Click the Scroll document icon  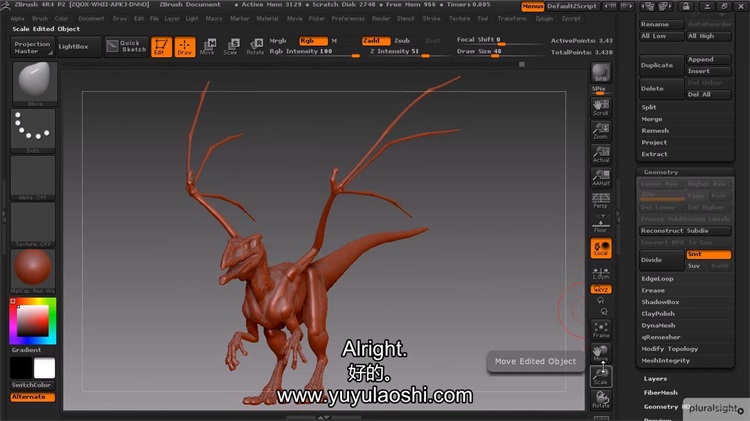(601, 108)
